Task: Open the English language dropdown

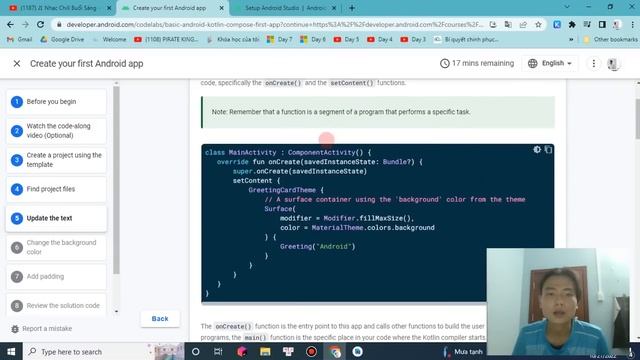Action: point(550,63)
